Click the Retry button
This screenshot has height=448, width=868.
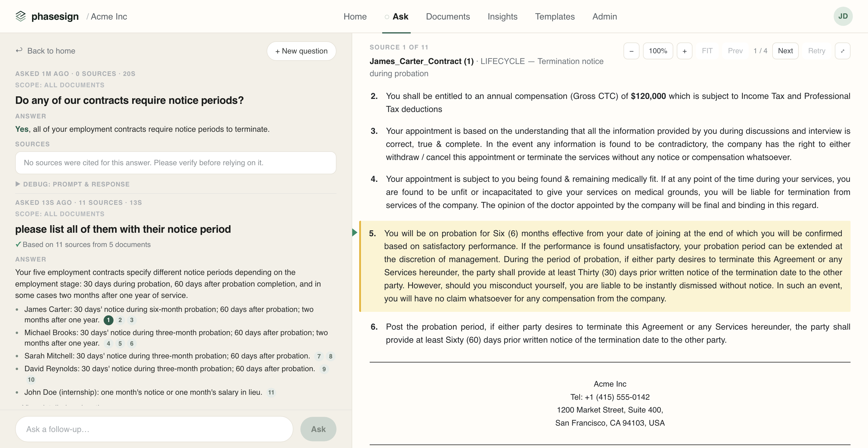pos(816,51)
